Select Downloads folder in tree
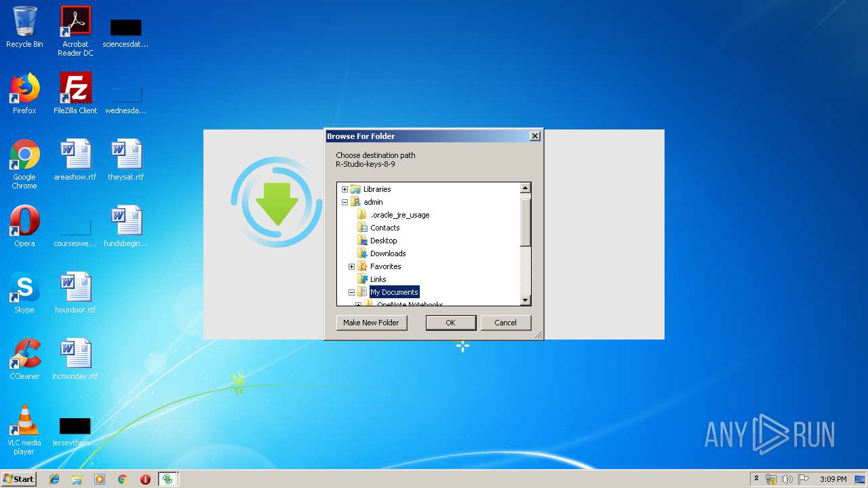This screenshot has height=488, width=868. coord(388,253)
